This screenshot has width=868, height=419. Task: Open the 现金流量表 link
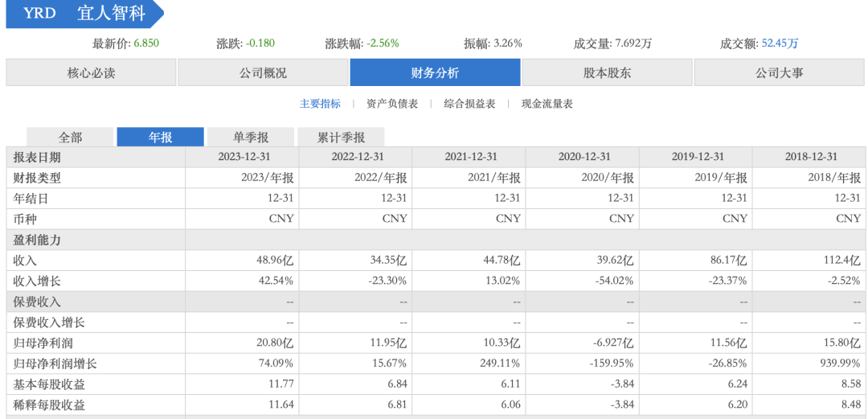[547, 104]
